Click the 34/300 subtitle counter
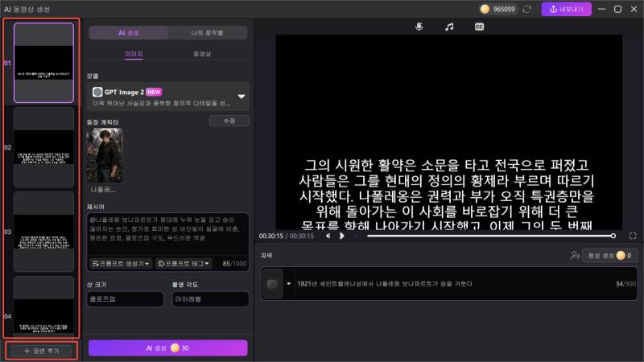The image size is (644, 362). tap(625, 284)
